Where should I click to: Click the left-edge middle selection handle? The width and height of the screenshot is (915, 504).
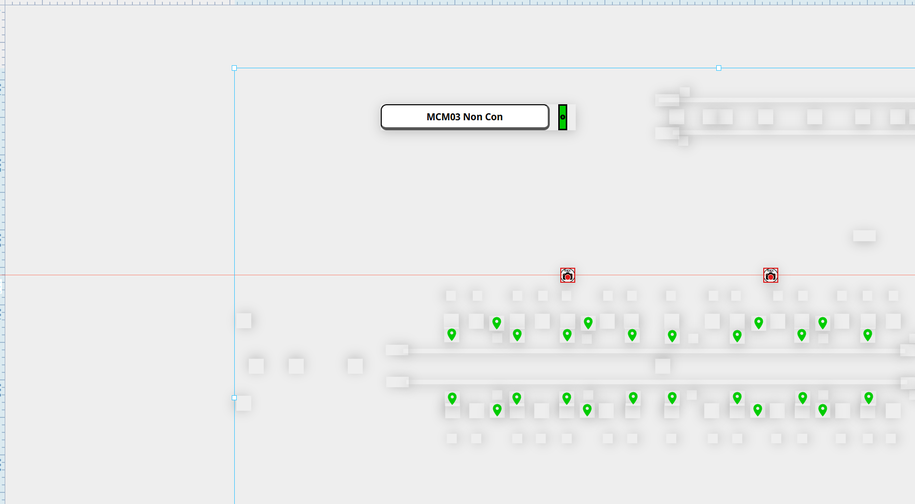tap(234, 397)
